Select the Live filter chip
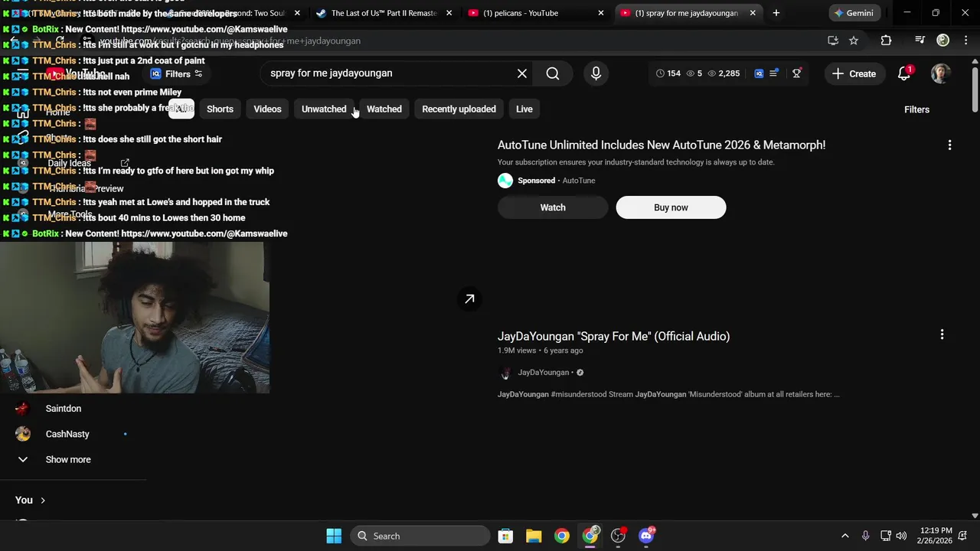Viewport: 980px width, 551px height. click(524, 109)
